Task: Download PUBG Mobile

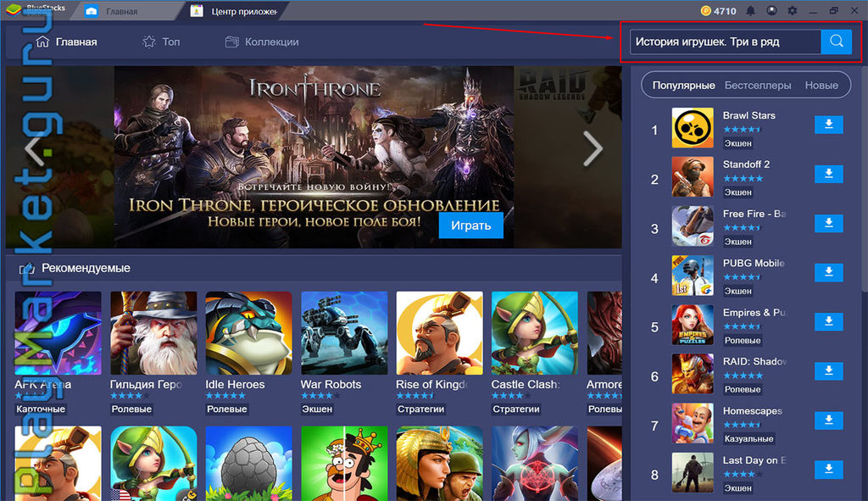Action: point(829,272)
